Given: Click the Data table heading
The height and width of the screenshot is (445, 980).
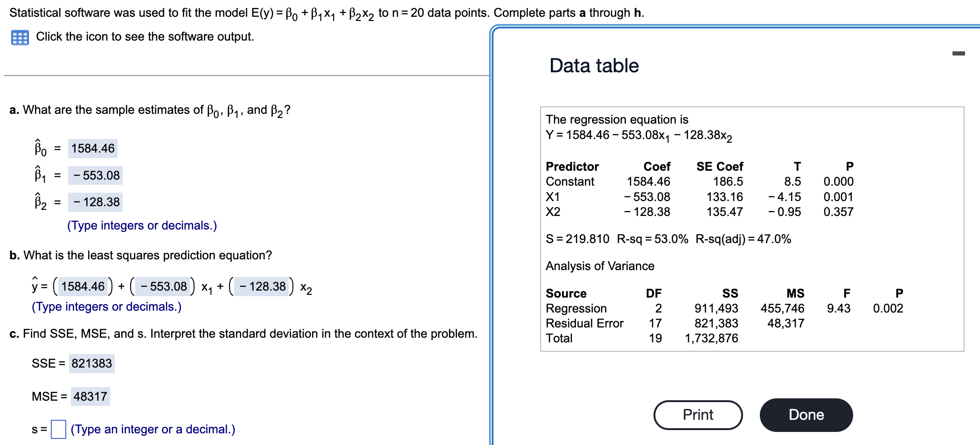Looking at the screenshot, I should (594, 66).
